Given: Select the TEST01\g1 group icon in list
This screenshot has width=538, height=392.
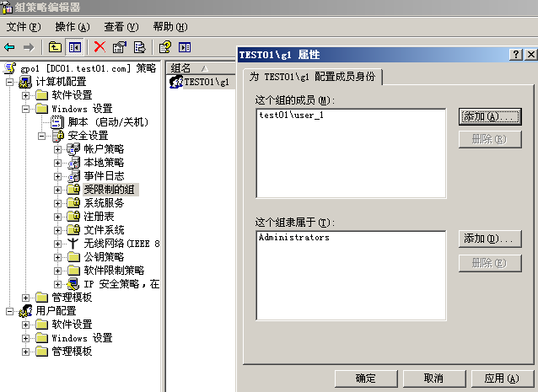Looking at the screenshot, I should pos(176,82).
